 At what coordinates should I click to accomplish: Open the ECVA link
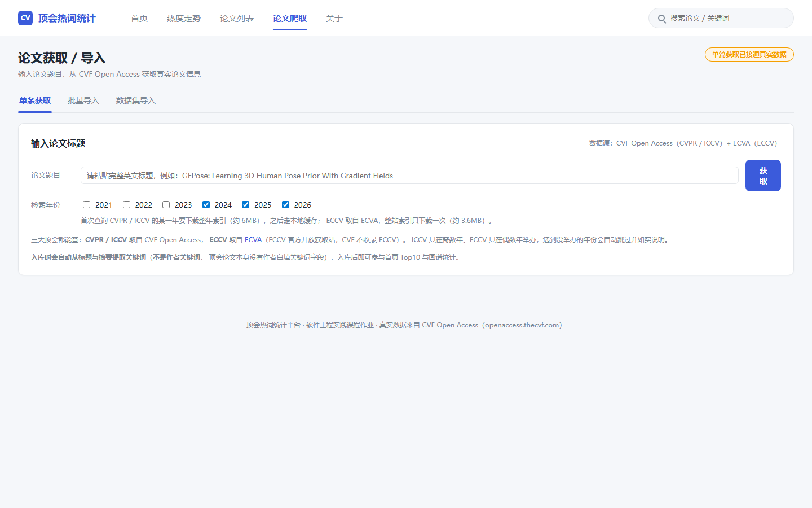(253, 240)
